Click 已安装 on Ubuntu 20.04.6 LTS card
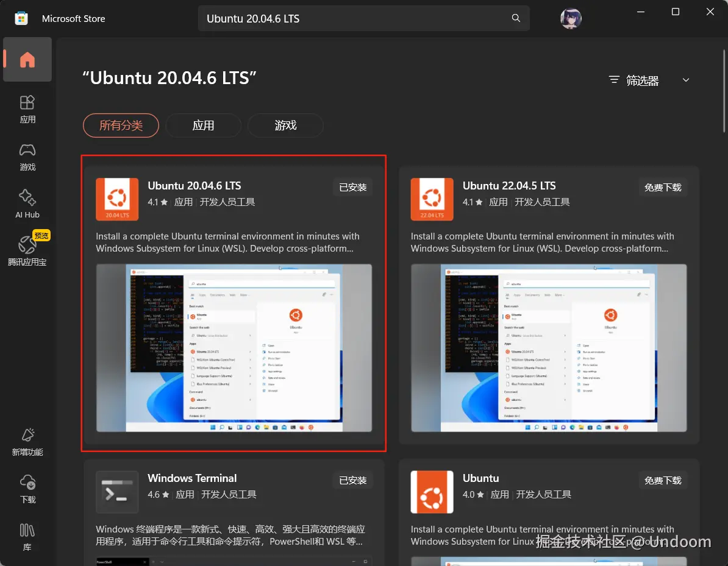This screenshot has height=566, width=728. tap(353, 188)
